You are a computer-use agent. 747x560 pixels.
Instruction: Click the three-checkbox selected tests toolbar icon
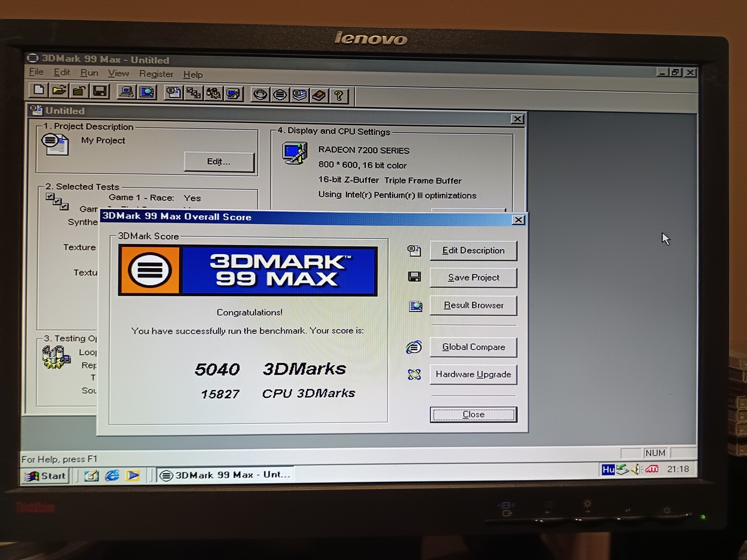(x=193, y=93)
